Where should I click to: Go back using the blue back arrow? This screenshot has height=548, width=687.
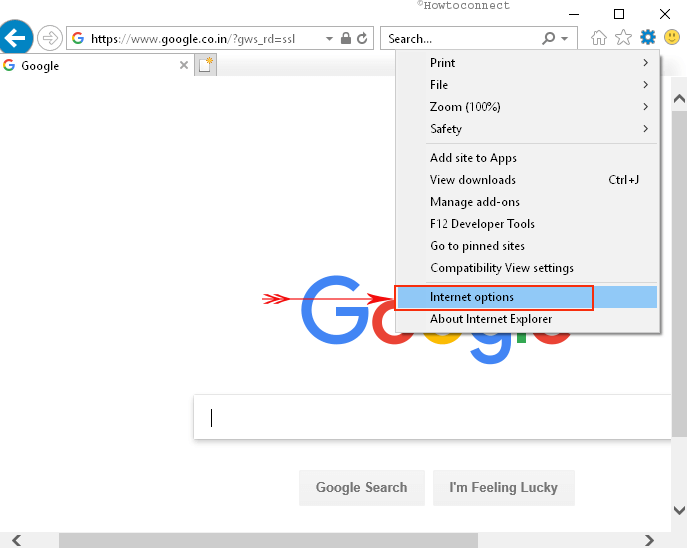(16, 38)
